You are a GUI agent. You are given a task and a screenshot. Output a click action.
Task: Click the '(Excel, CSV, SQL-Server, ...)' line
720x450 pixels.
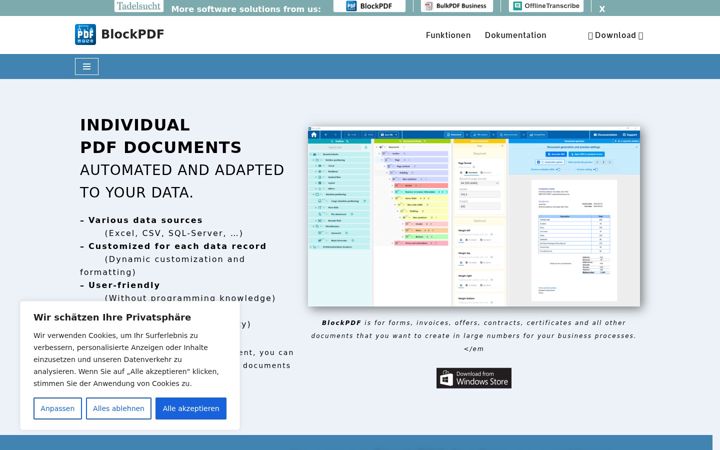(x=174, y=233)
